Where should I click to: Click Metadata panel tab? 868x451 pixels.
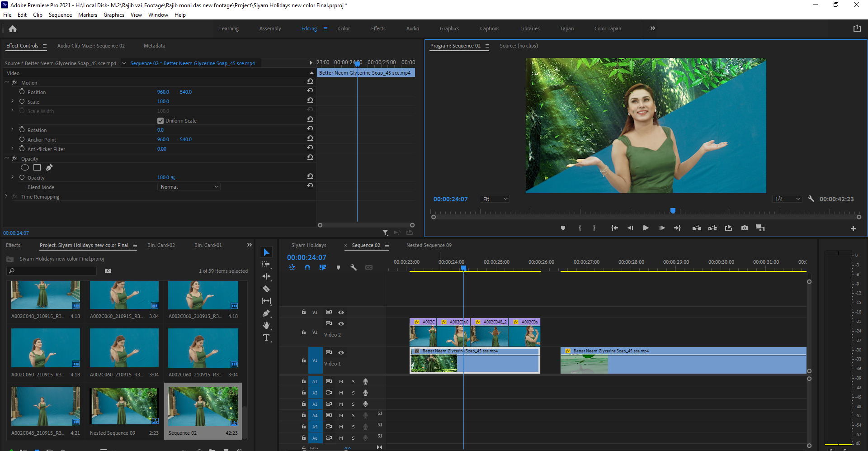pyautogui.click(x=154, y=46)
